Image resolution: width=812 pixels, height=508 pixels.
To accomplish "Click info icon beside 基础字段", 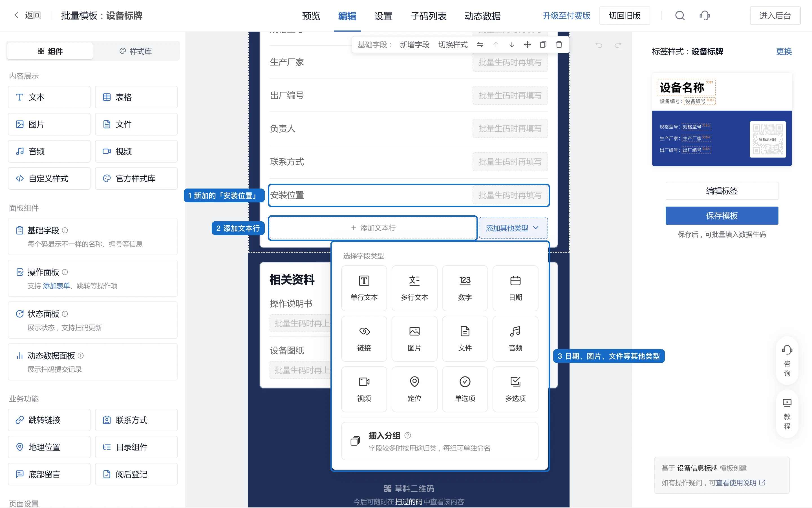I will (65, 230).
